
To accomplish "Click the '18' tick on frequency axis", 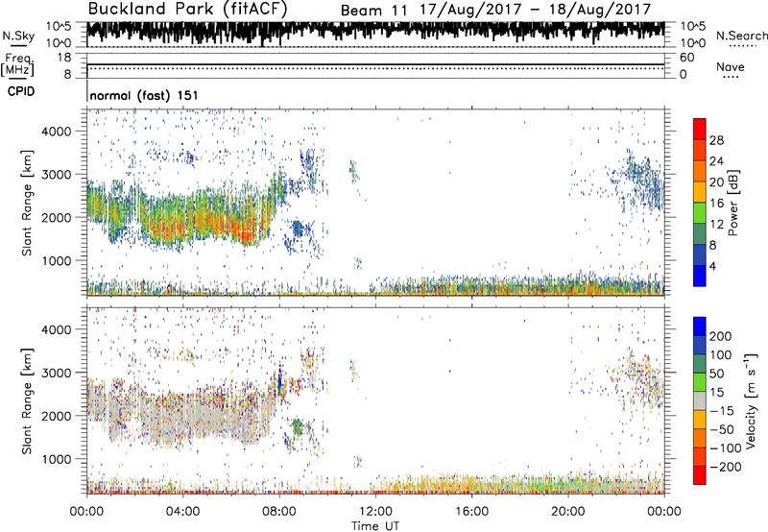I will click(64, 58).
